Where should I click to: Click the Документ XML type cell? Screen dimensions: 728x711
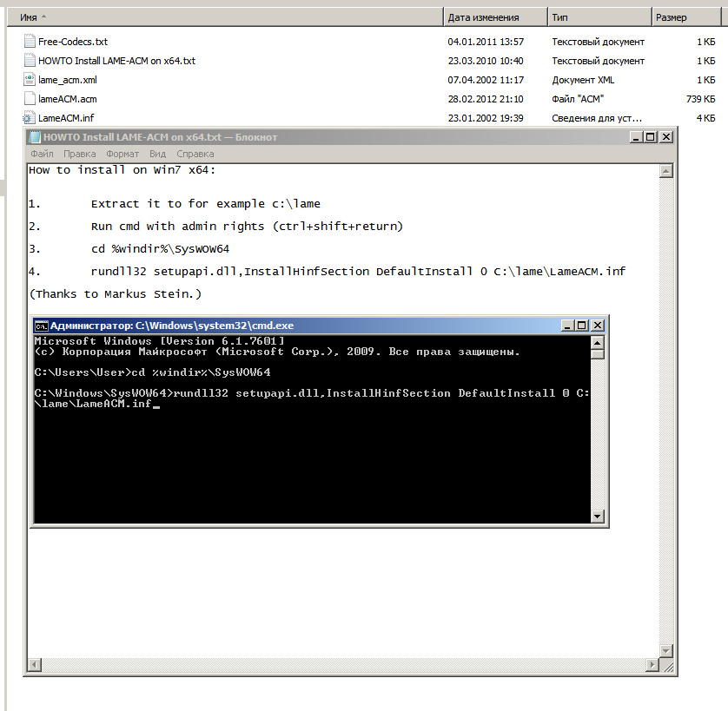tap(583, 80)
